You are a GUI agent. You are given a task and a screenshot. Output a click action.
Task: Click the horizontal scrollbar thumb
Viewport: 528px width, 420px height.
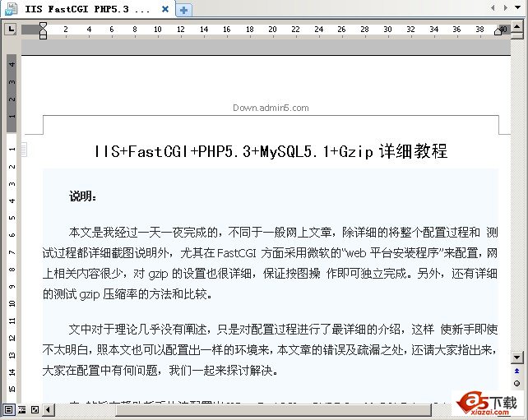tap(273, 410)
